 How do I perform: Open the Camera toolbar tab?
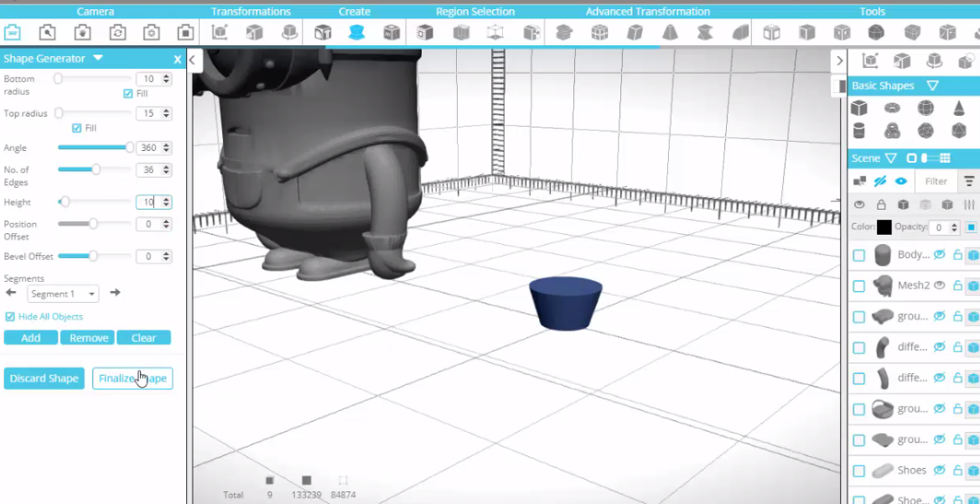click(95, 11)
